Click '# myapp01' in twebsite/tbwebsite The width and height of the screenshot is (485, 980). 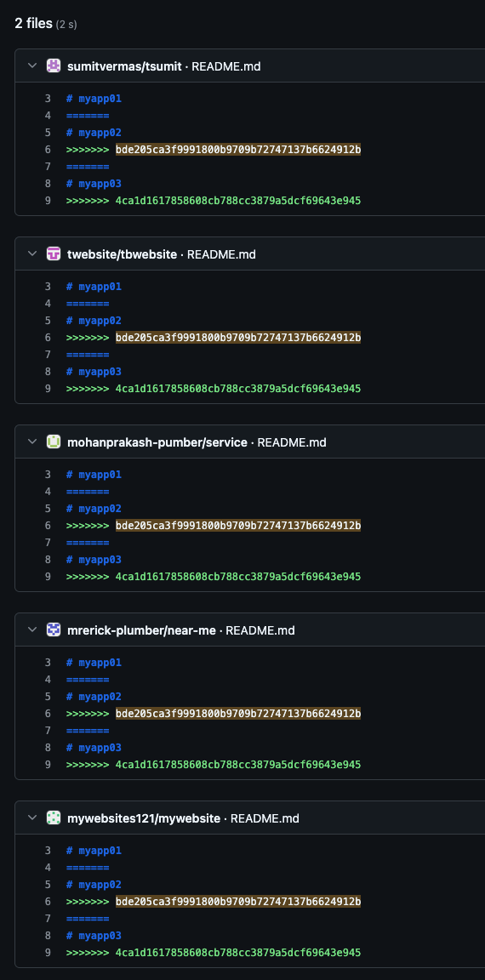[94, 287]
